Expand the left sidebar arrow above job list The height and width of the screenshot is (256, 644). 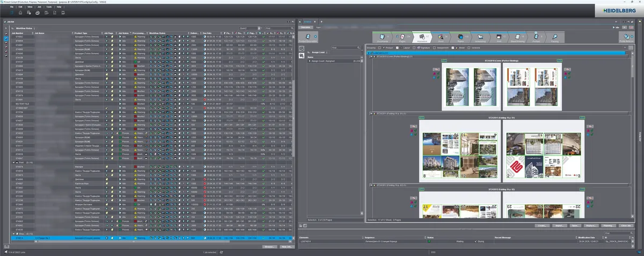(6, 28)
